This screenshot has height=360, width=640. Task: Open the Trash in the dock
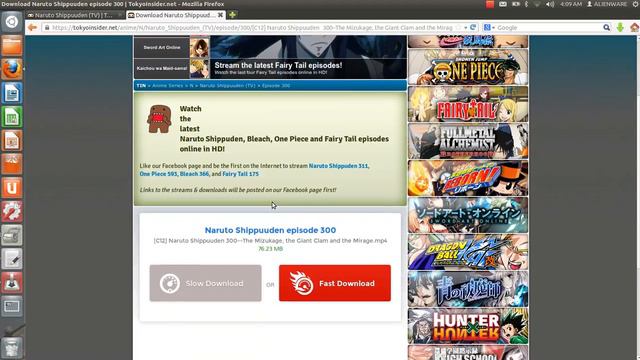[11, 348]
